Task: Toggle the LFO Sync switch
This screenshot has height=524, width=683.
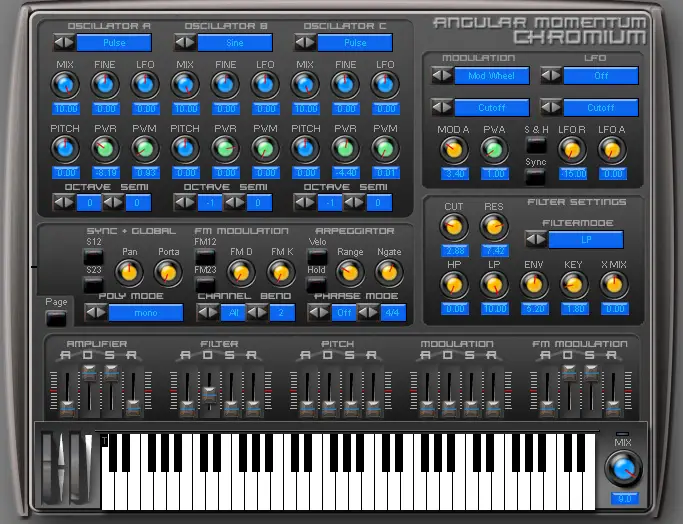Action: pyautogui.click(x=536, y=177)
